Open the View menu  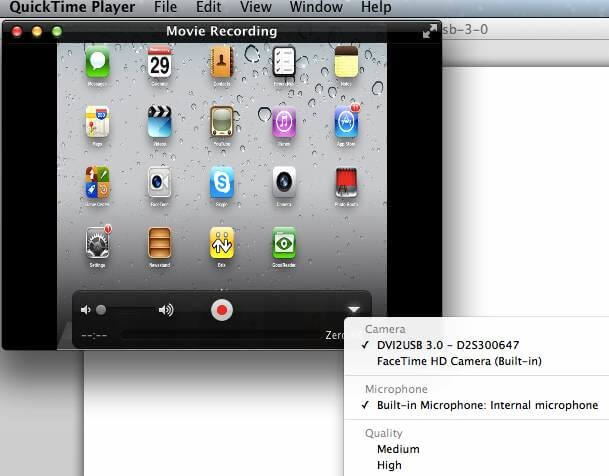(256, 7)
